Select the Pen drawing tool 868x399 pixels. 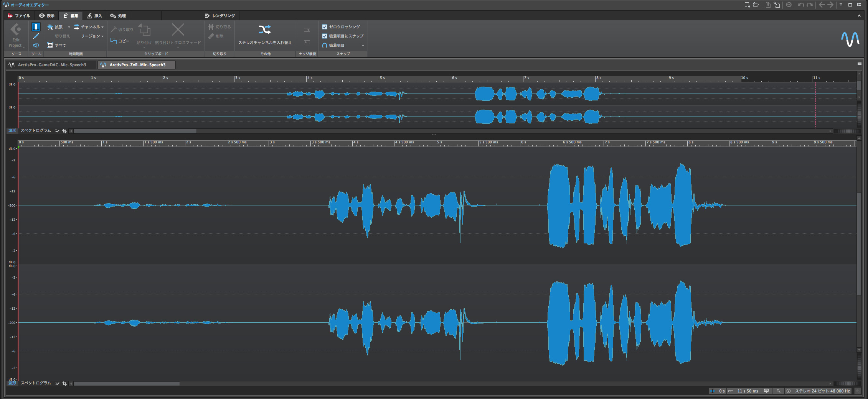tap(36, 36)
